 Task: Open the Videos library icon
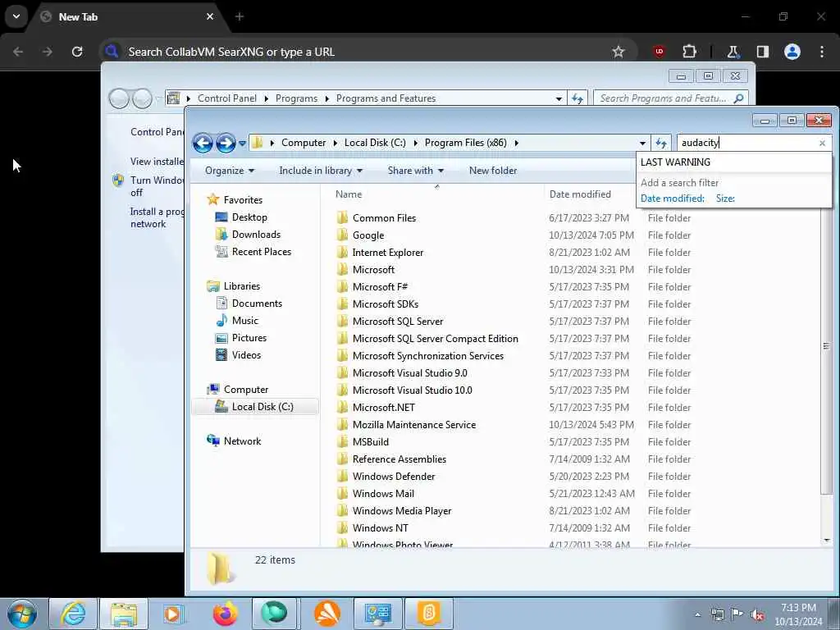(221, 354)
